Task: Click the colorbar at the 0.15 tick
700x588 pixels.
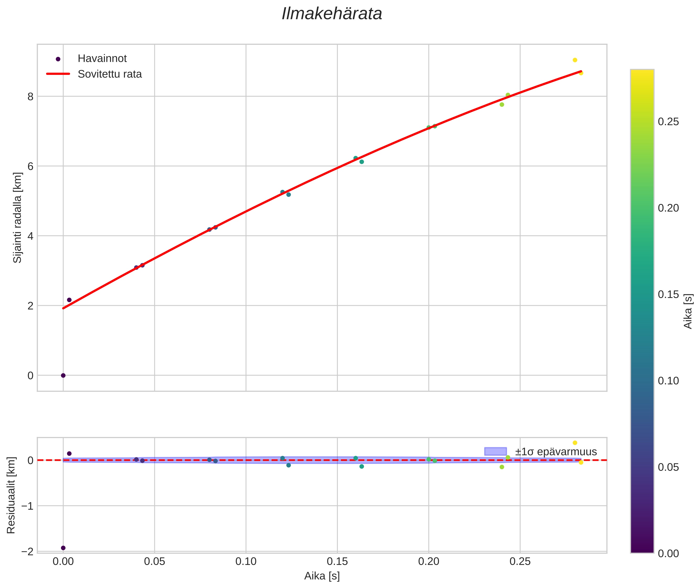Action: 642,294
